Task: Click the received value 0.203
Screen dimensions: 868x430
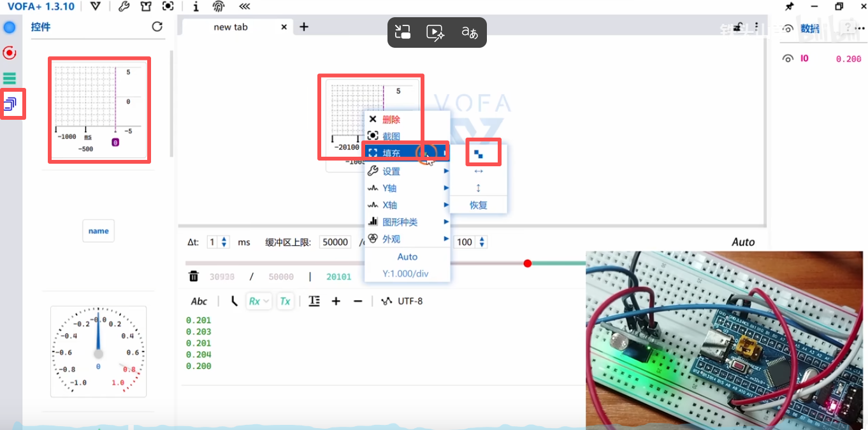Action: coord(198,332)
